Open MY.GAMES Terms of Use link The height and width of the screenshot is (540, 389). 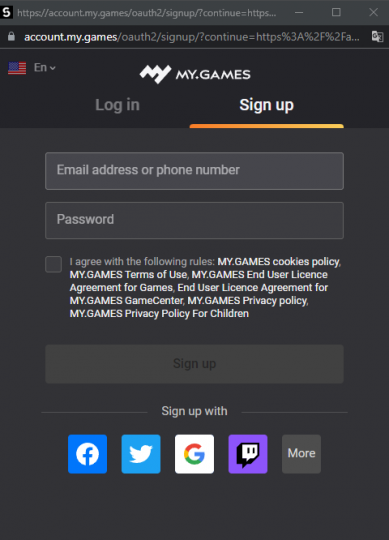click(128, 274)
